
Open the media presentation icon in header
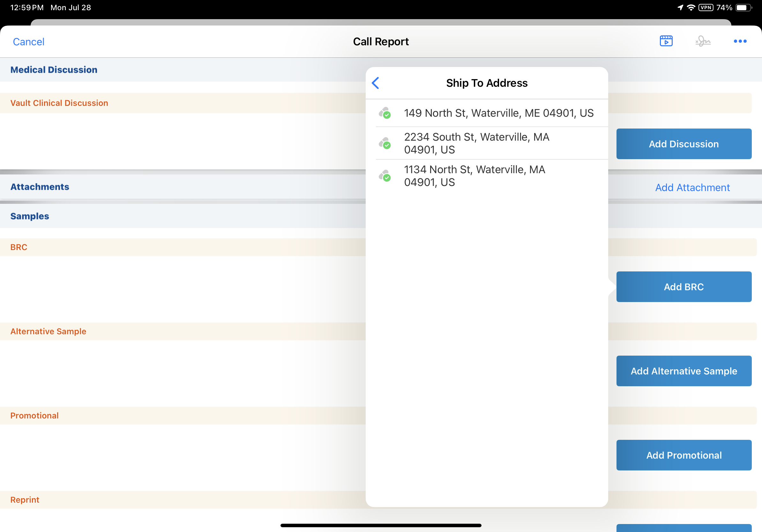(666, 41)
